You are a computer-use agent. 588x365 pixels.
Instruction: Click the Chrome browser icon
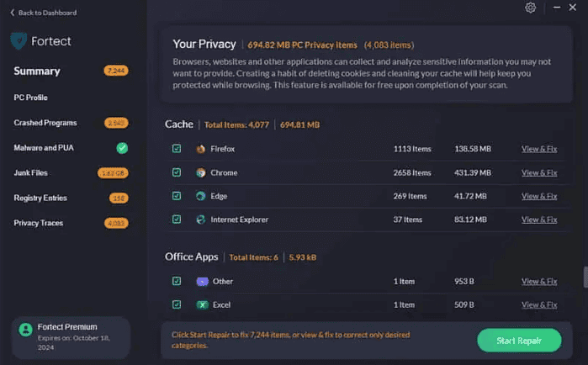[x=201, y=172]
